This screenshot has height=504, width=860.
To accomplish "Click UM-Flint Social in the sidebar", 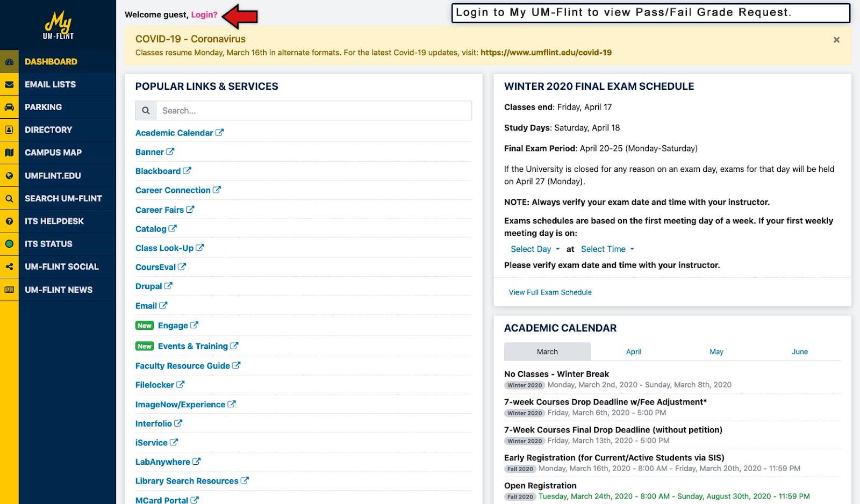I will click(62, 267).
